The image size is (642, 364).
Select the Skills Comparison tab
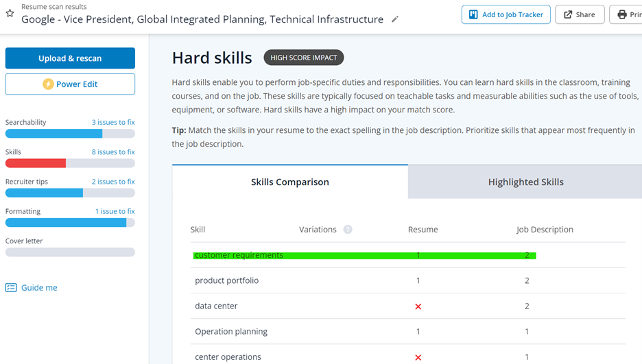coord(290,182)
